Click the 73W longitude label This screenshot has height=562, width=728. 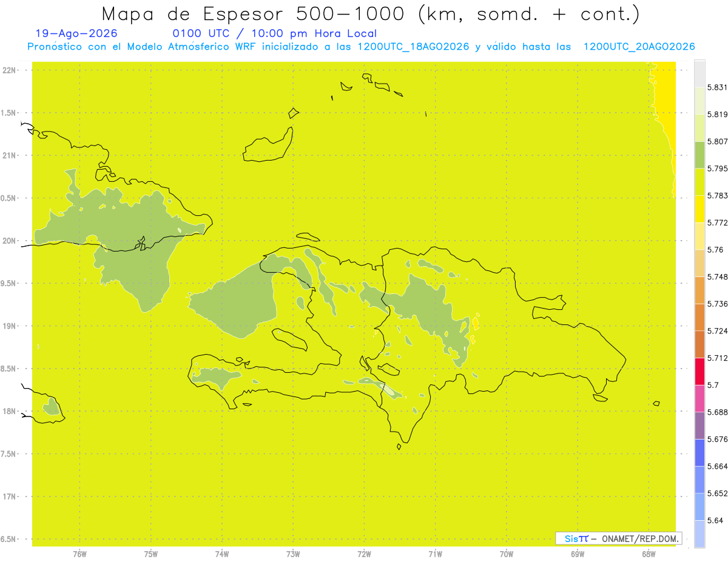(293, 554)
